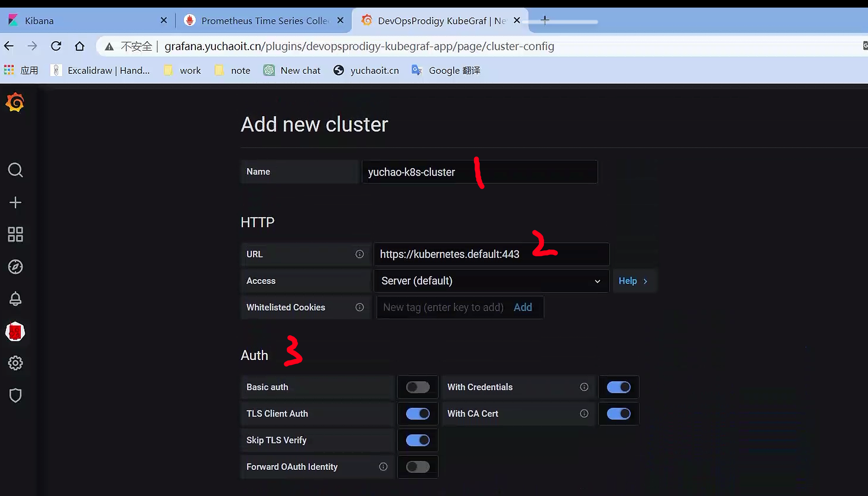The width and height of the screenshot is (868, 496).
Task: Open the Server Admin shield icon
Action: 15,396
